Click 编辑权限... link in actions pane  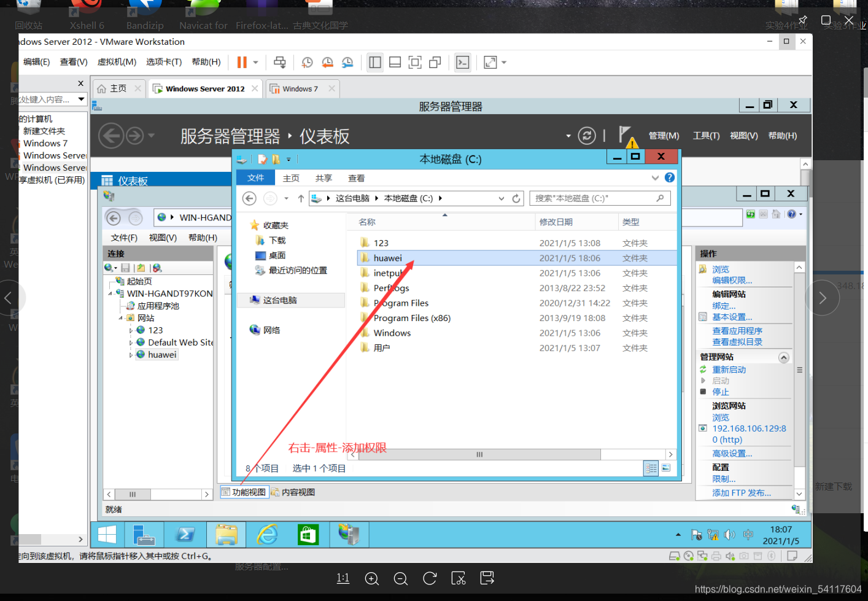(732, 281)
